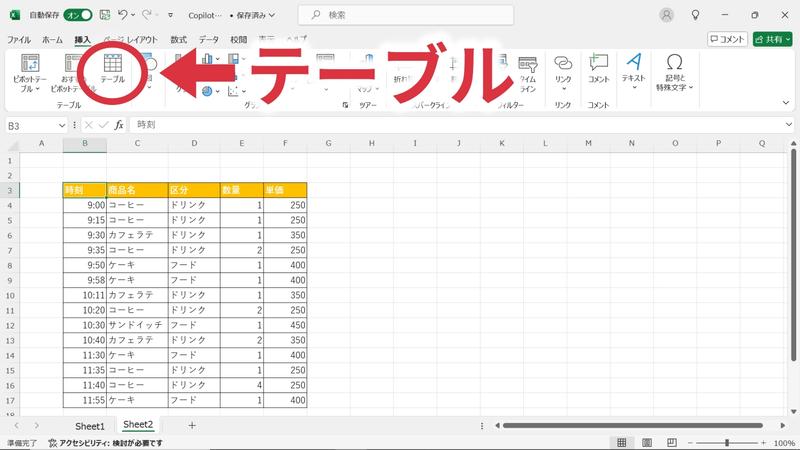The height and width of the screenshot is (450, 800).
Task: Add a new sheet with plus button
Action: point(192,425)
